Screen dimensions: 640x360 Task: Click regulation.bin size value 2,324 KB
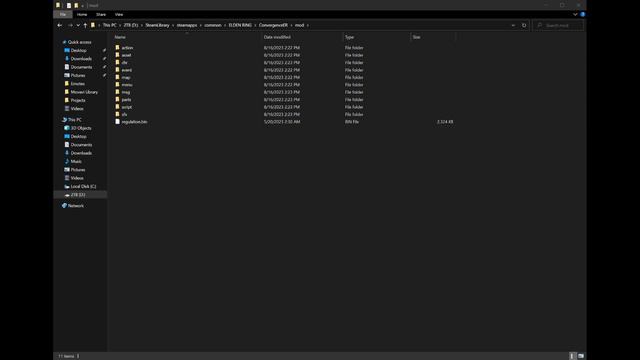pyautogui.click(x=445, y=122)
